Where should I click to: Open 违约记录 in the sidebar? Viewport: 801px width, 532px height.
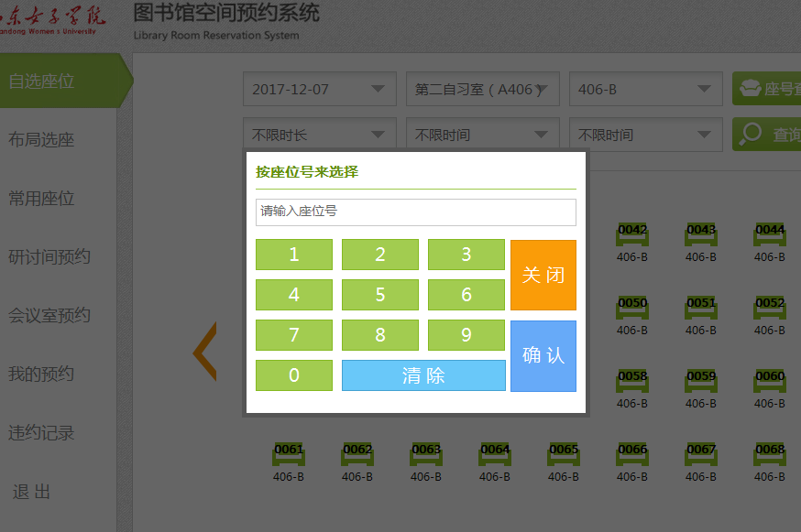click(x=42, y=433)
